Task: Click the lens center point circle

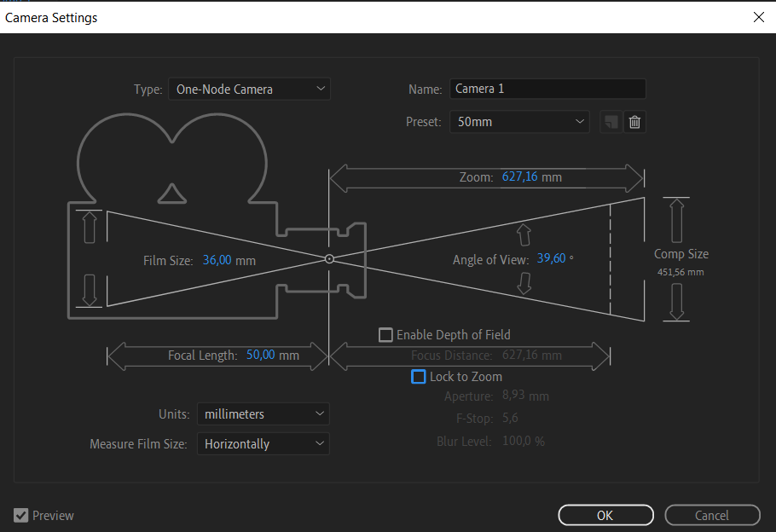Action: click(x=329, y=258)
